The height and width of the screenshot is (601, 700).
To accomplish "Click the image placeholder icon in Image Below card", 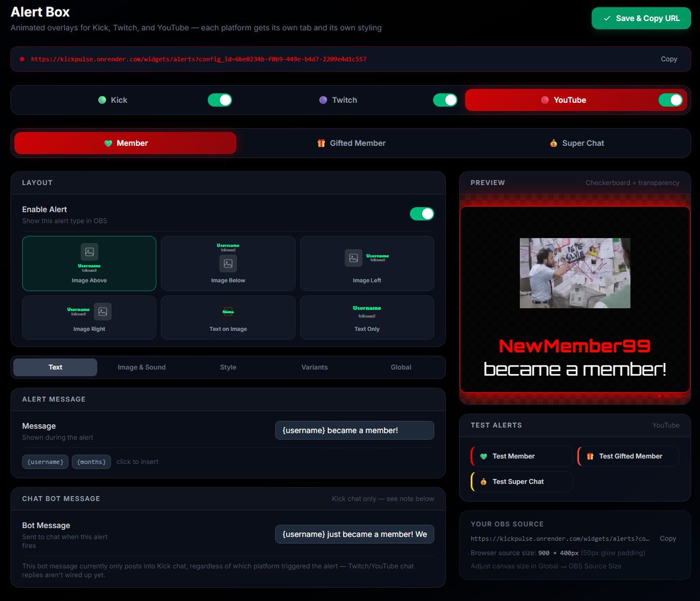I will 228,263.
